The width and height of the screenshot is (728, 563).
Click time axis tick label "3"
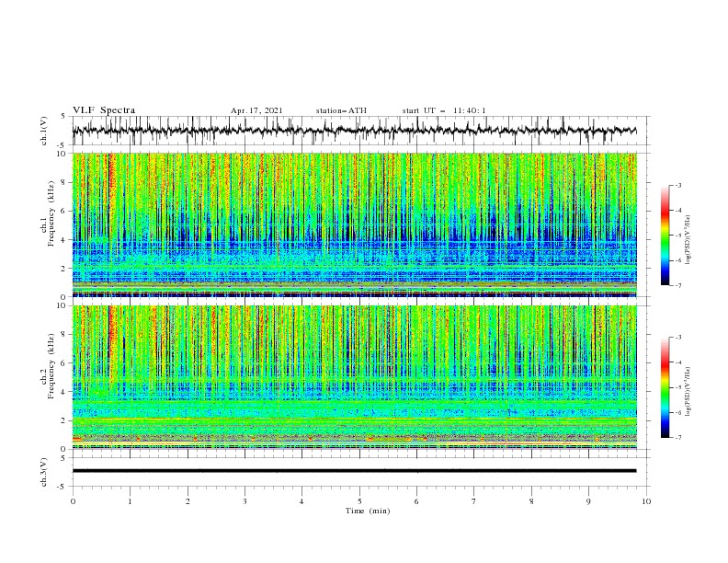pos(245,501)
